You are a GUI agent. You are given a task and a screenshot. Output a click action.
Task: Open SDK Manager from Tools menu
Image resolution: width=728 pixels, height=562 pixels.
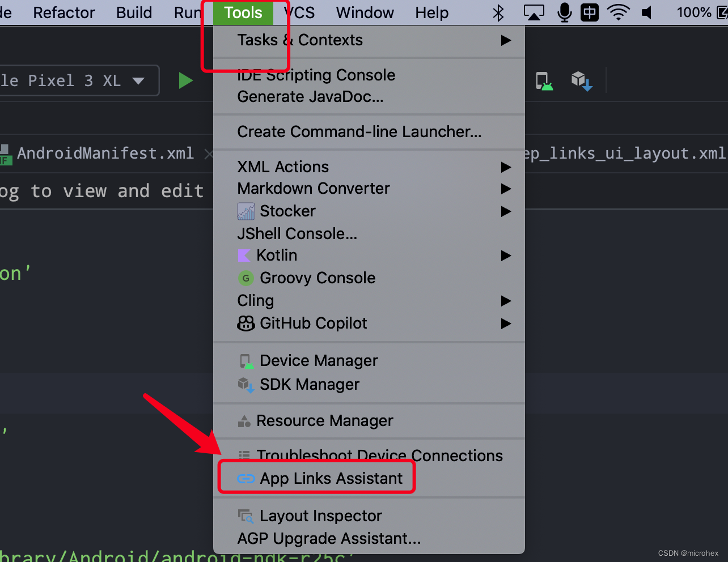(369, 385)
